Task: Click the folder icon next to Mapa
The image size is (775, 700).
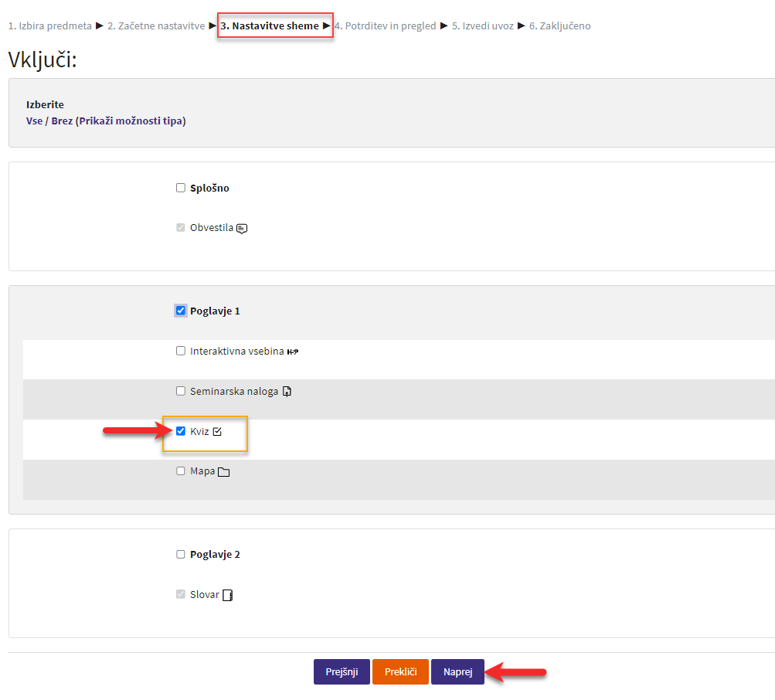Action: (x=223, y=472)
